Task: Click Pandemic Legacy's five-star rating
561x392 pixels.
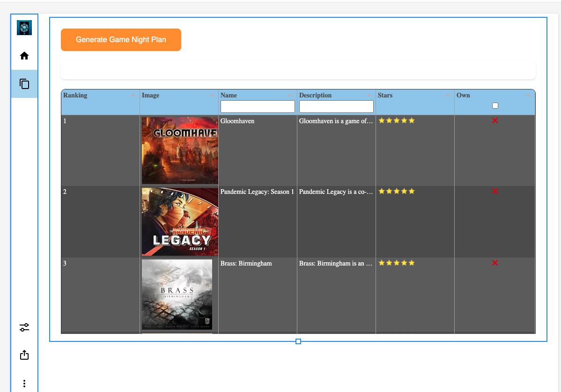Action: [397, 192]
